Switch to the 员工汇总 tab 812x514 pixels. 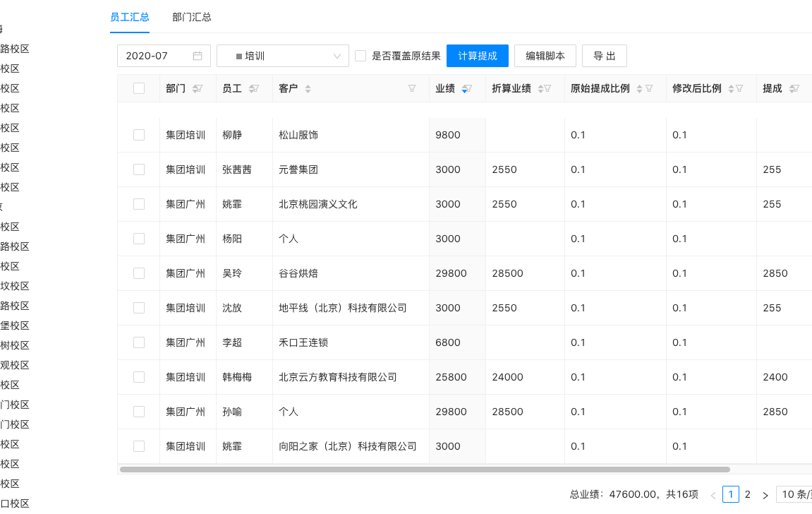(x=130, y=17)
